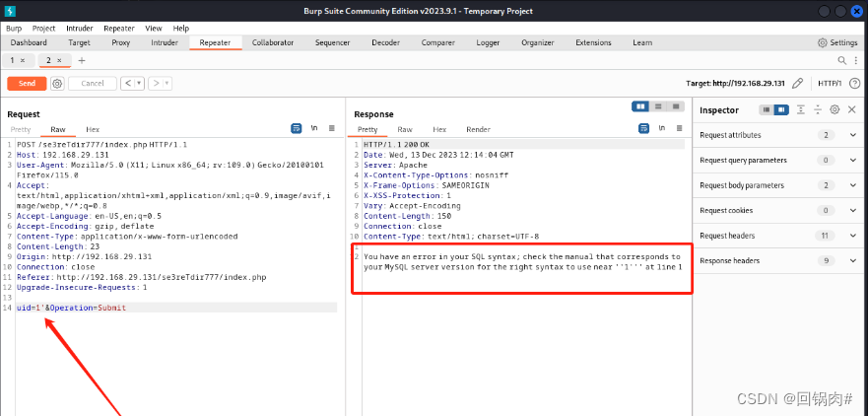This screenshot has width=868, height=416.
Task: Click the search magnifier icon on the Repeater tab row
Action: tap(842, 60)
